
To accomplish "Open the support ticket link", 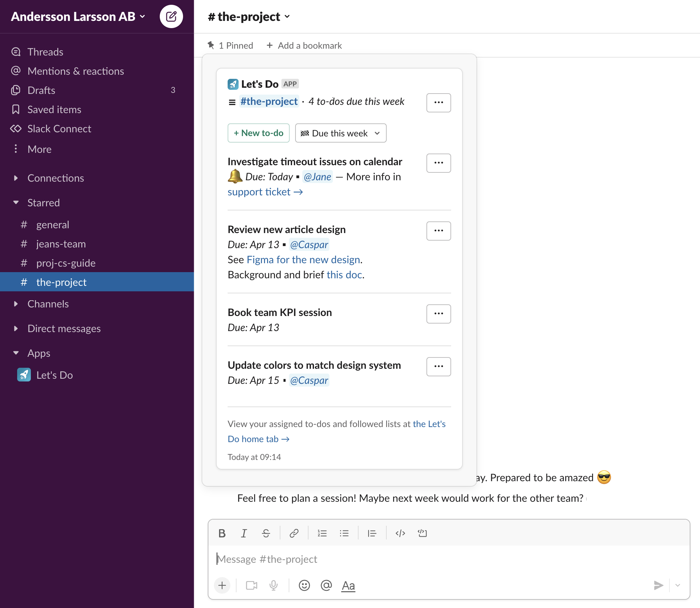I will click(260, 192).
